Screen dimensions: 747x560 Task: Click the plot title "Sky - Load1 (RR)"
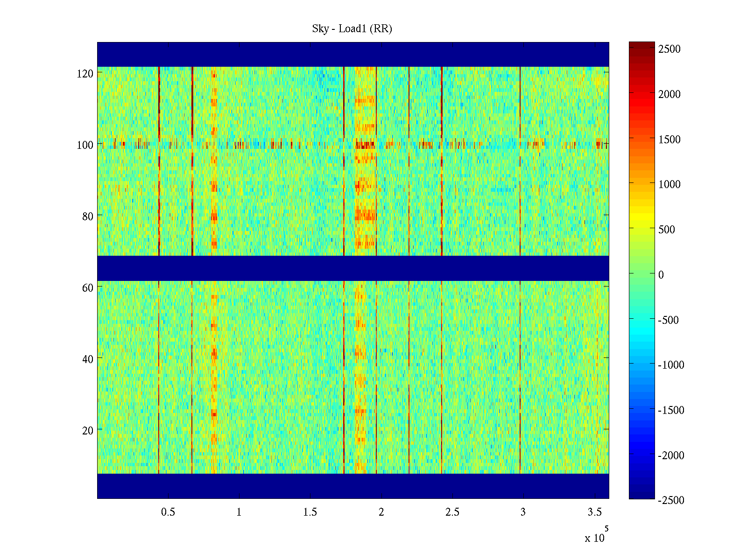coord(352,29)
